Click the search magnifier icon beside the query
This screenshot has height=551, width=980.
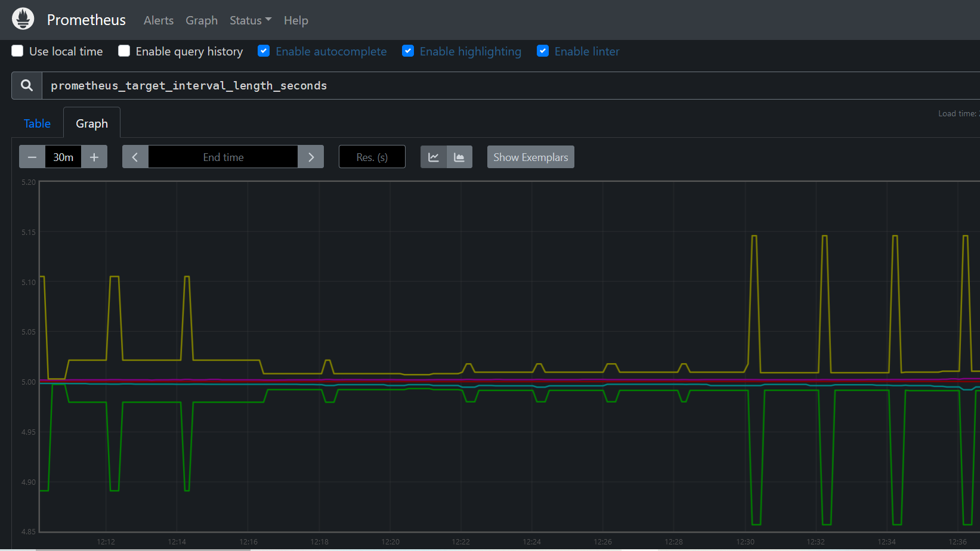pyautogui.click(x=27, y=85)
